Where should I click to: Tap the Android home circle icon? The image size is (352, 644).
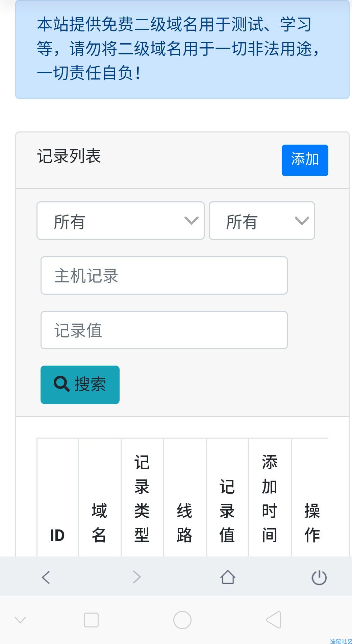pyautogui.click(x=182, y=620)
